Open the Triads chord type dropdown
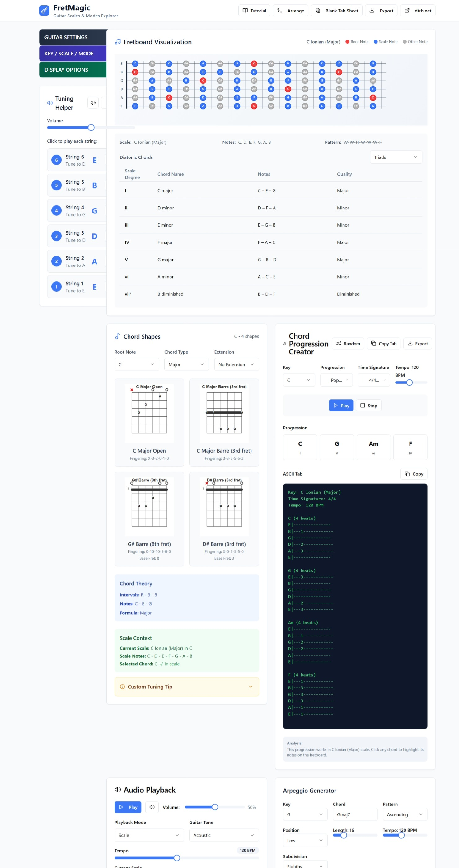This screenshot has height=868, width=459. (396, 157)
